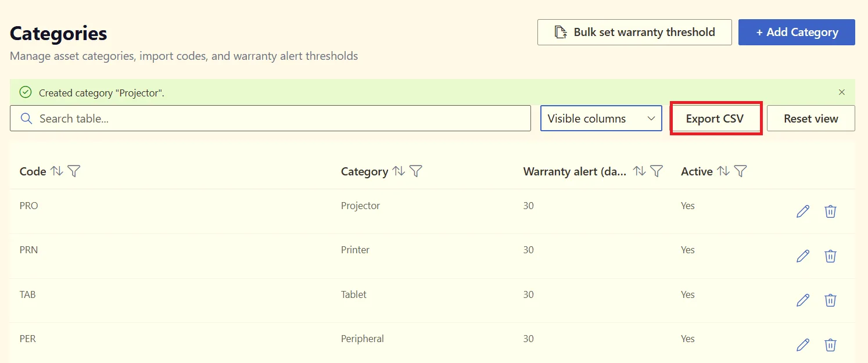This screenshot has height=363, width=868.
Task: Delete the Printer category row
Action: (831, 256)
